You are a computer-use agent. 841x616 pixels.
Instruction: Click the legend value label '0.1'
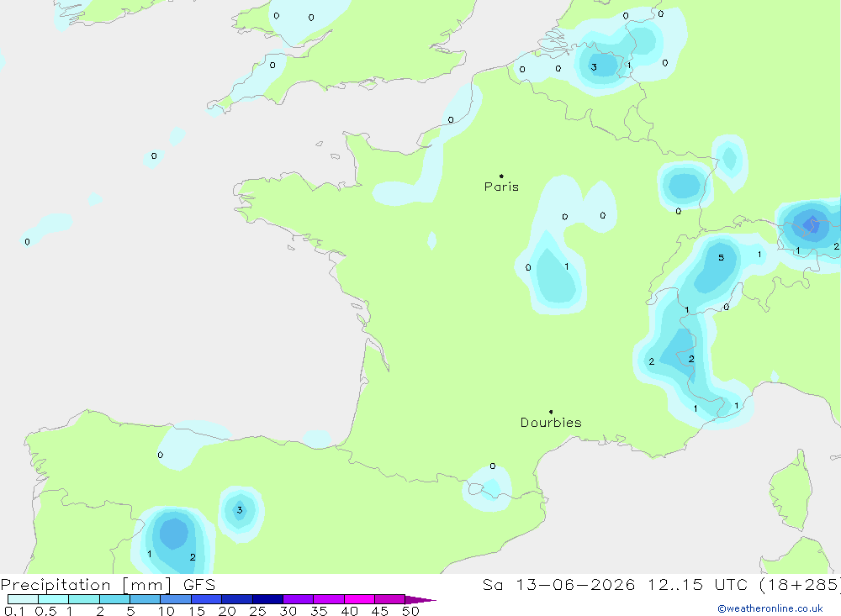pos(14,611)
